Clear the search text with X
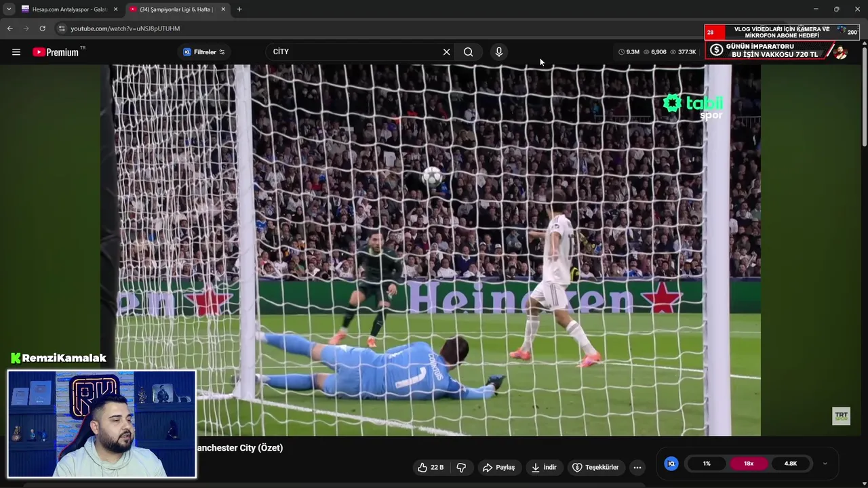 [x=446, y=52]
